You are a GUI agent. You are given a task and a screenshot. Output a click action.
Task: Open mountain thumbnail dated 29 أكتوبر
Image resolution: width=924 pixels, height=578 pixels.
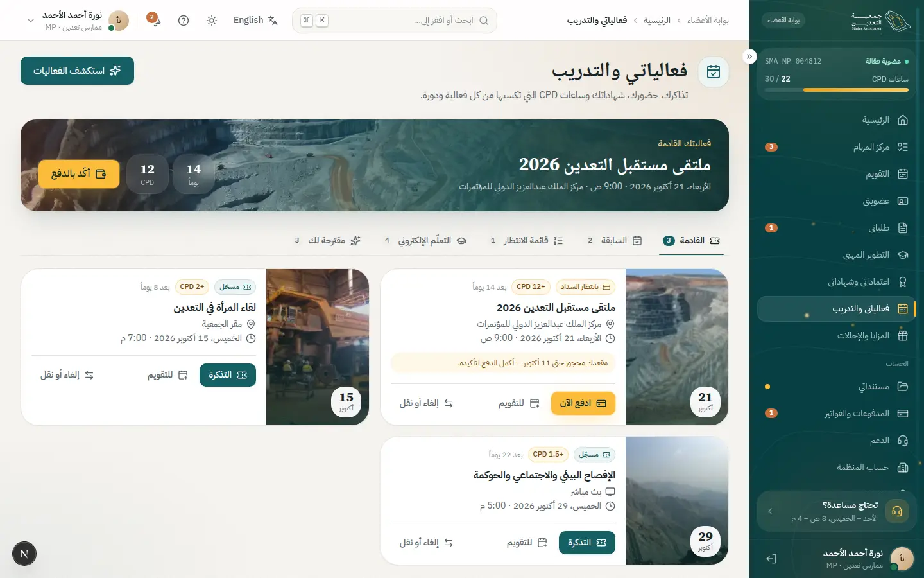point(677,500)
